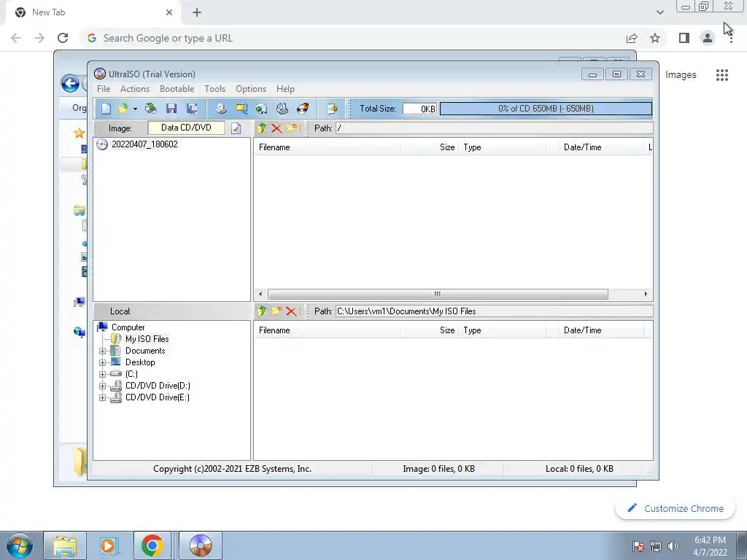Select My ISO Files folder in the tree
Viewport: 747px width, 560px height.
pos(147,339)
